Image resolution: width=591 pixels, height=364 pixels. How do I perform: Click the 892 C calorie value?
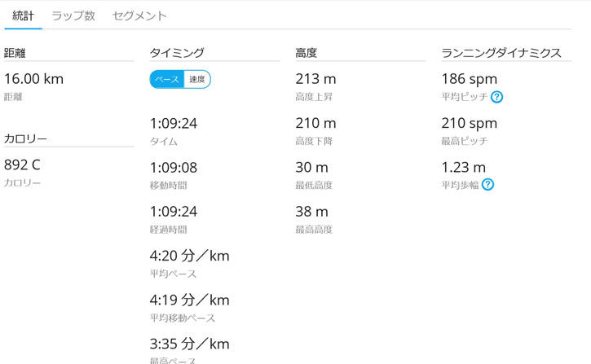(x=22, y=164)
